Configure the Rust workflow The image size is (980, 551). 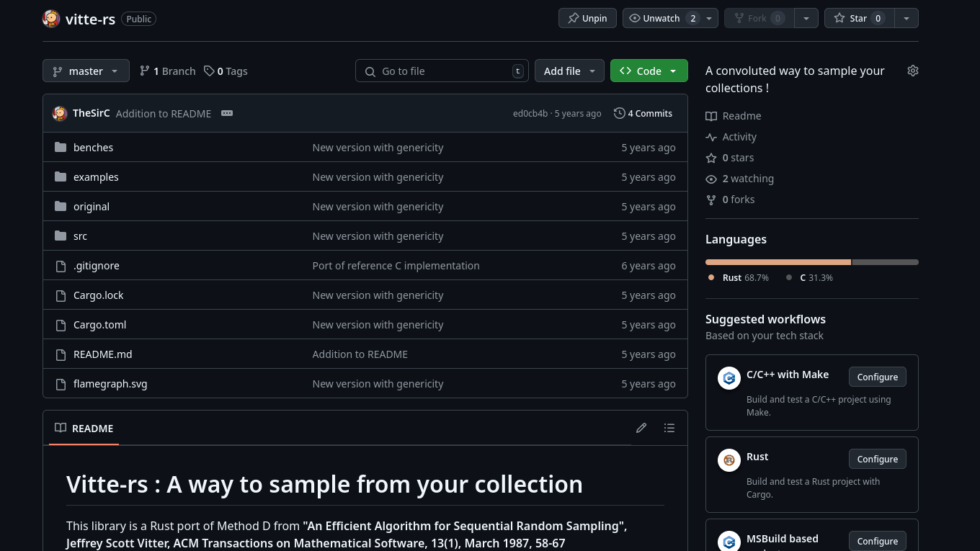[x=877, y=459]
